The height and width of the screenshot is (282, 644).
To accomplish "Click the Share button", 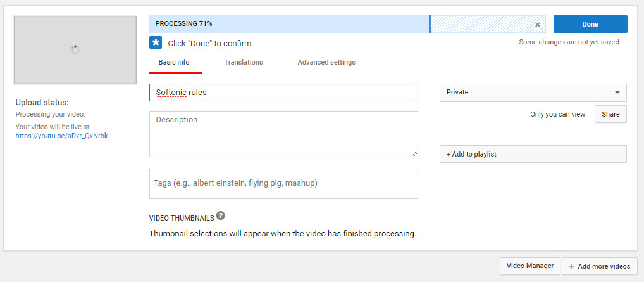I will (x=610, y=114).
